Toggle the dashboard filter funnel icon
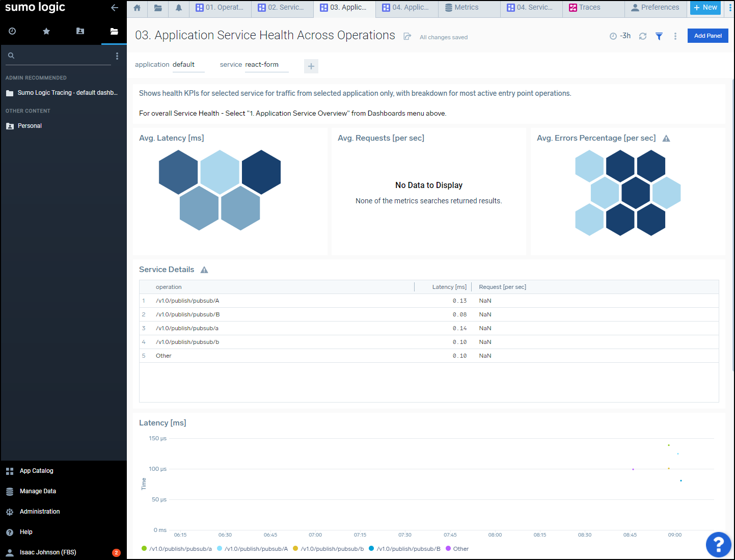The image size is (735, 560). point(659,36)
